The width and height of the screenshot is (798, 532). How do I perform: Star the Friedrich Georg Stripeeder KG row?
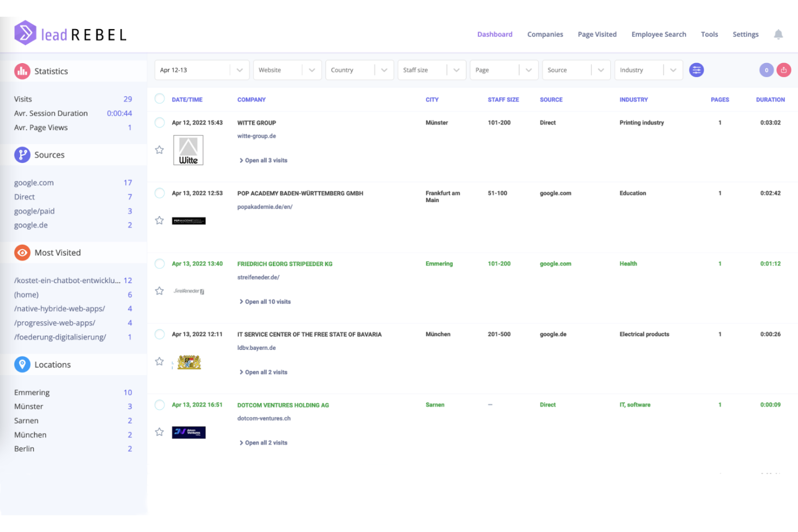tap(160, 291)
